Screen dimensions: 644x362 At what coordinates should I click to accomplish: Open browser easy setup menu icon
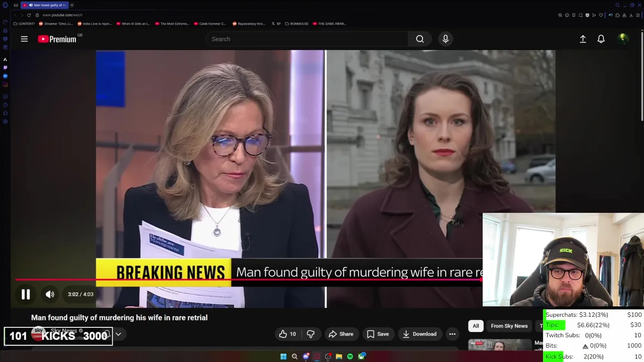(x=638, y=15)
